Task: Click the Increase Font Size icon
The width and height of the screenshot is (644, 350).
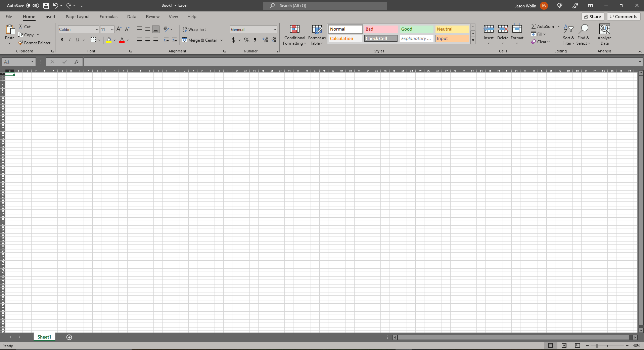Action: point(119,29)
